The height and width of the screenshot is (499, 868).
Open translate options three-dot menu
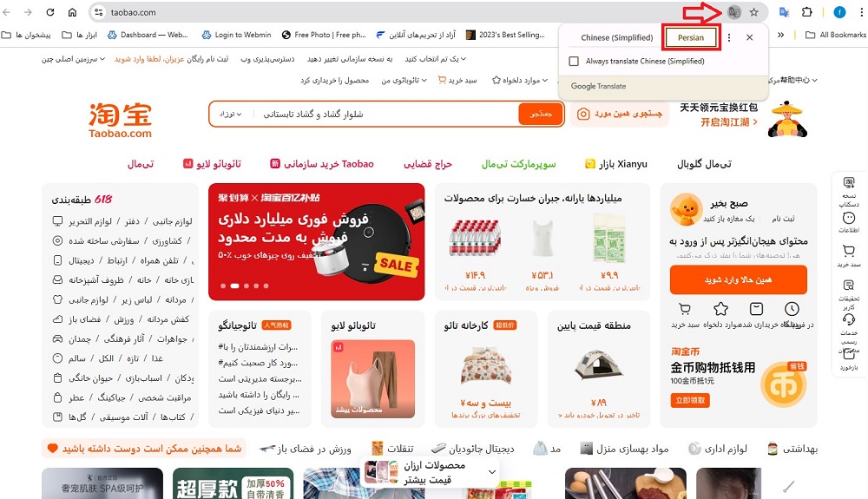pyautogui.click(x=729, y=37)
